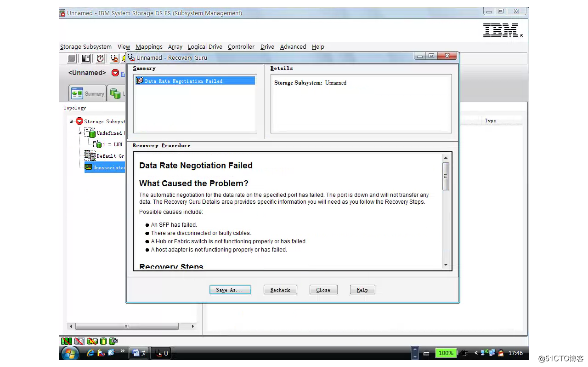Screen dimensions: 588x367
Task: Open the Drive menu
Action: pyautogui.click(x=267, y=46)
